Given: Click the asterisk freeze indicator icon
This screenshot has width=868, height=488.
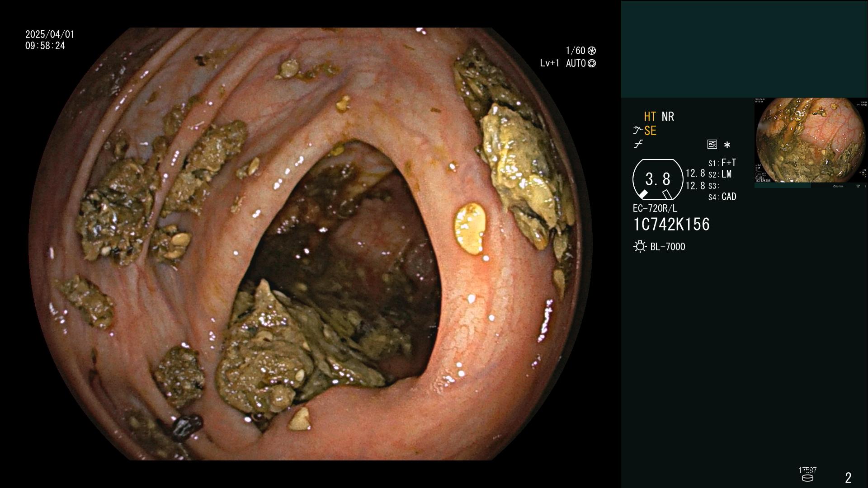Looking at the screenshot, I should pos(727,145).
